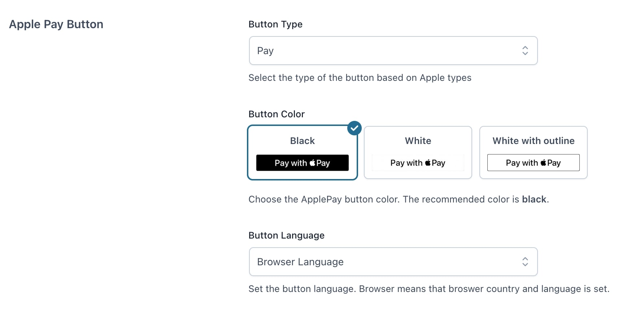Select the White button color option
The height and width of the screenshot is (314, 644).
click(x=418, y=152)
